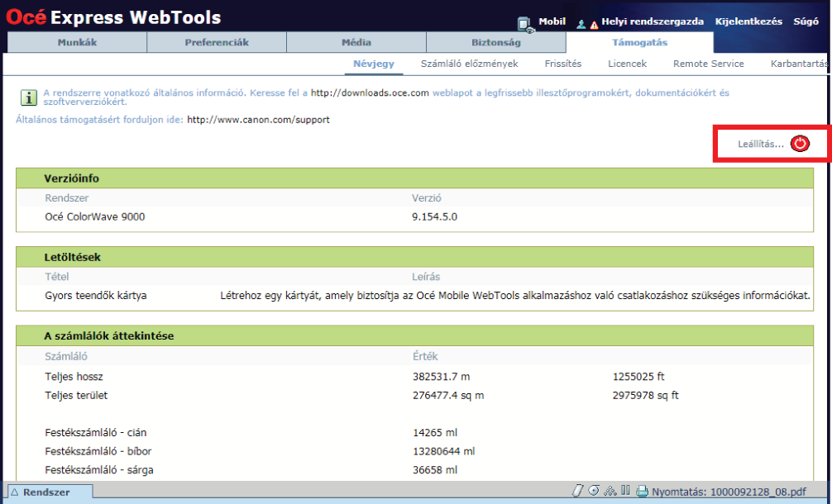This screenshot has height=504, width=832.
Task: Click the Teljes hossz counter label
Action: 74,377
